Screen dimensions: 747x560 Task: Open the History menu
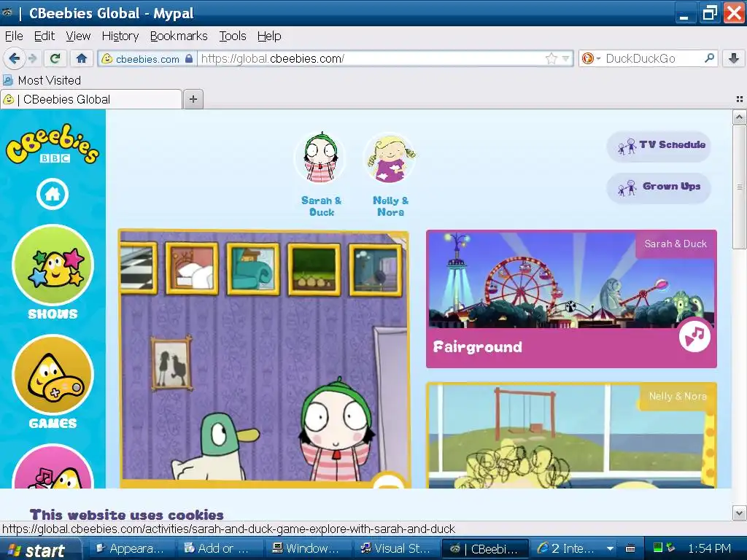click(x=120, y=36)
